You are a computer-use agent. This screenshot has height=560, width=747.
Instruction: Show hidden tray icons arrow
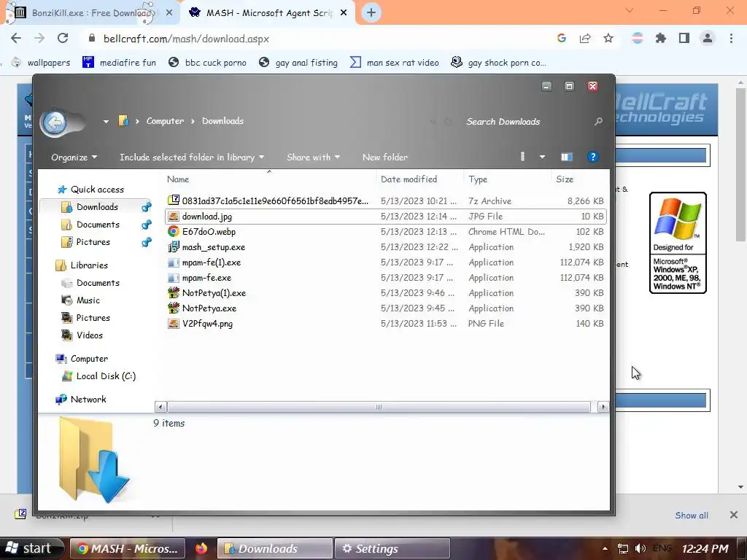pyautogui.click(x=605, y=548)
